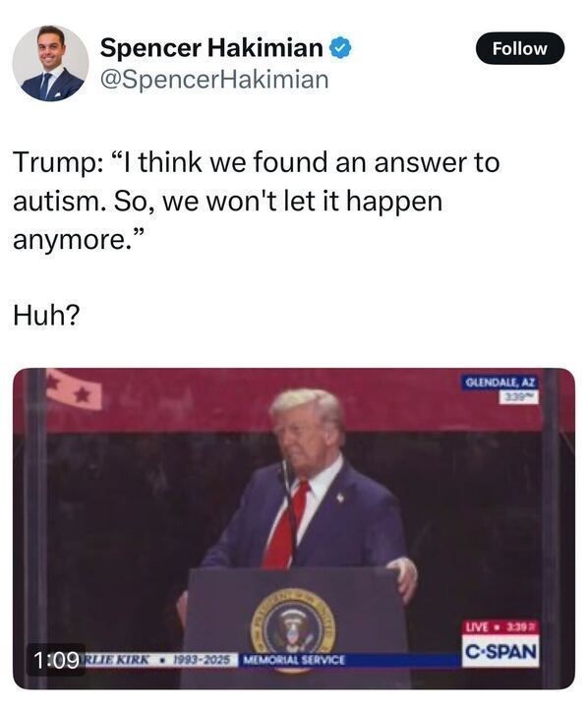Viewport: 588px width, 708px height.
Task: Play the embedded C-SPAN video
Action: (294, 528)
